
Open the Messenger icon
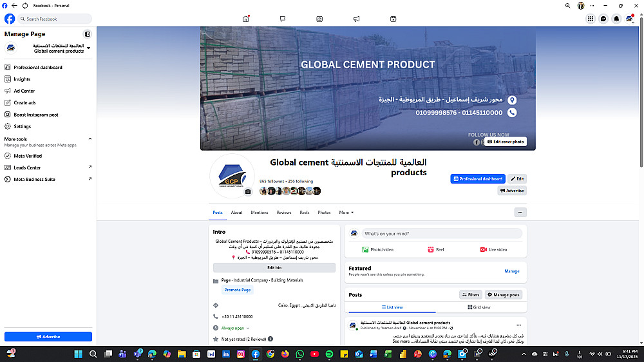603,19
